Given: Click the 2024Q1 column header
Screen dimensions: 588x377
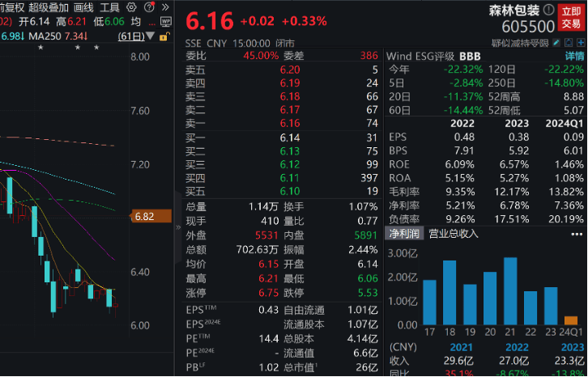Looking at the screenshot, I should click(x=565, y=124).
